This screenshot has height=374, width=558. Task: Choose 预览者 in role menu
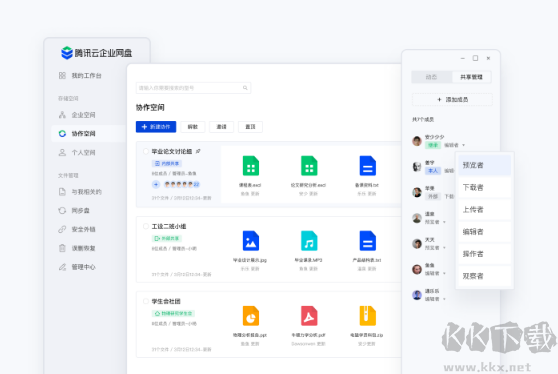[x=484, y=165]
